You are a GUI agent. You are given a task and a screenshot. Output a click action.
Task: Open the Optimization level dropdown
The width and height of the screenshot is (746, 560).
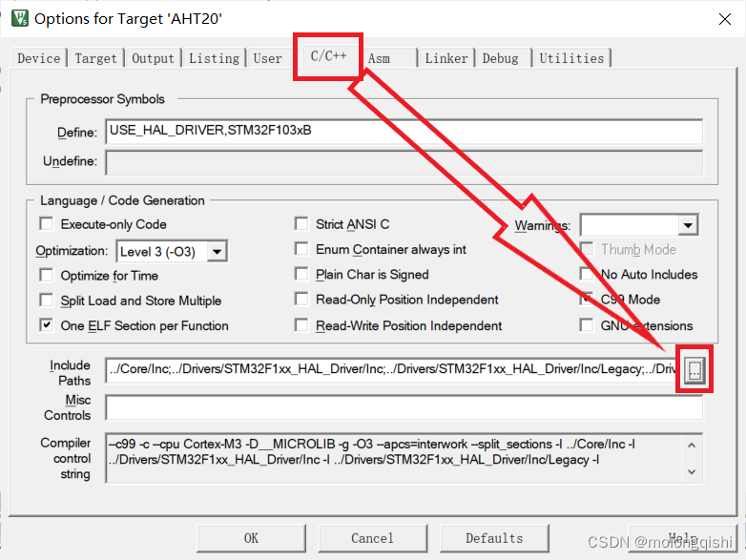click(x=217, y=252)
